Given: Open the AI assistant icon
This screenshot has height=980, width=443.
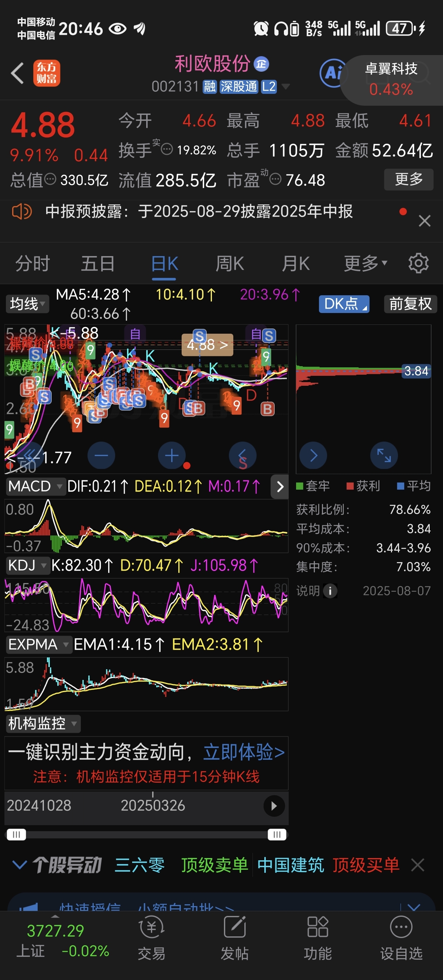Looking at the screenshot, I should 333,73.
